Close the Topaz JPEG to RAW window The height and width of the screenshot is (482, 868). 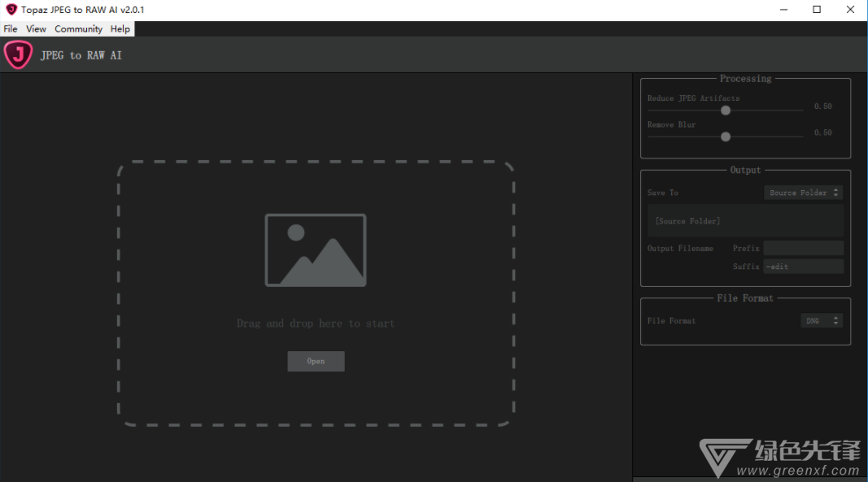(x=850, y=10)
